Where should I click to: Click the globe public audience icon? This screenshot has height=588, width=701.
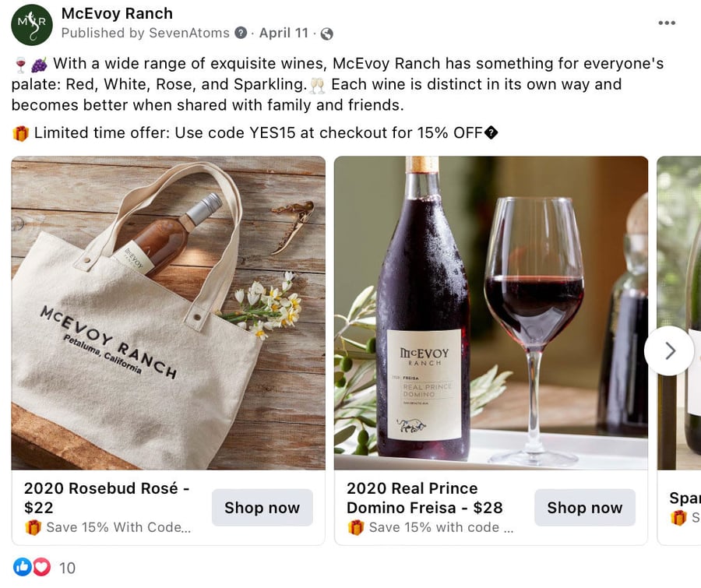327,33
